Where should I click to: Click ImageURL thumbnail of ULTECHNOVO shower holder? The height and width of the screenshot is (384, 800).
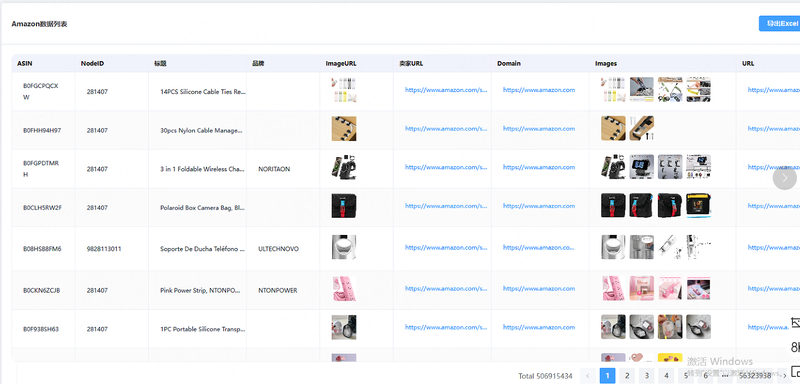[344, 247]
